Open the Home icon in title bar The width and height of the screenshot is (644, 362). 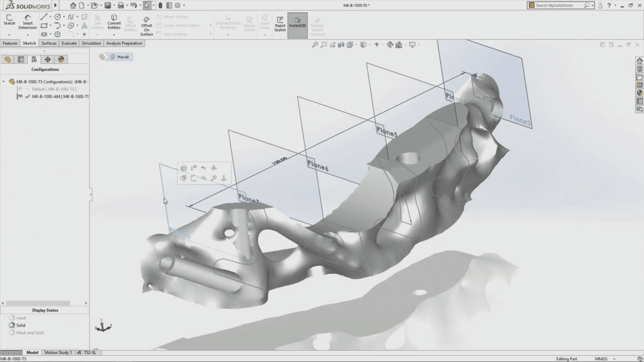click(x=73, y=5)
